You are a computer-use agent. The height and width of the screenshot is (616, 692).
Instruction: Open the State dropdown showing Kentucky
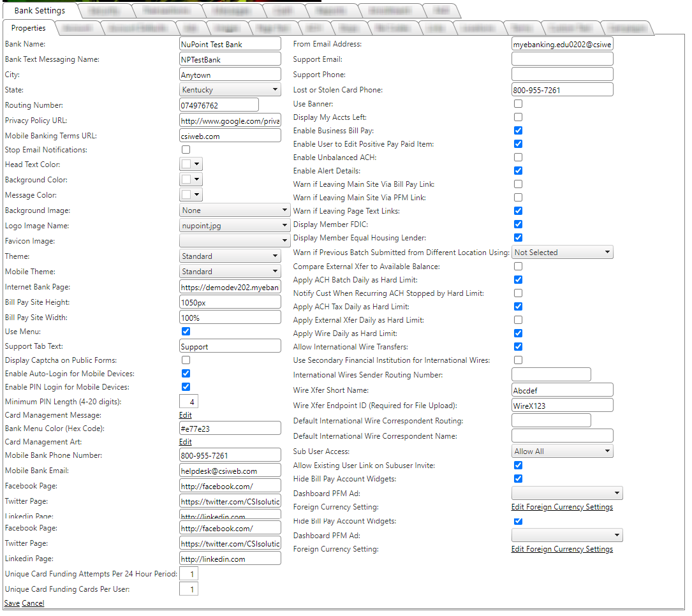230,90
